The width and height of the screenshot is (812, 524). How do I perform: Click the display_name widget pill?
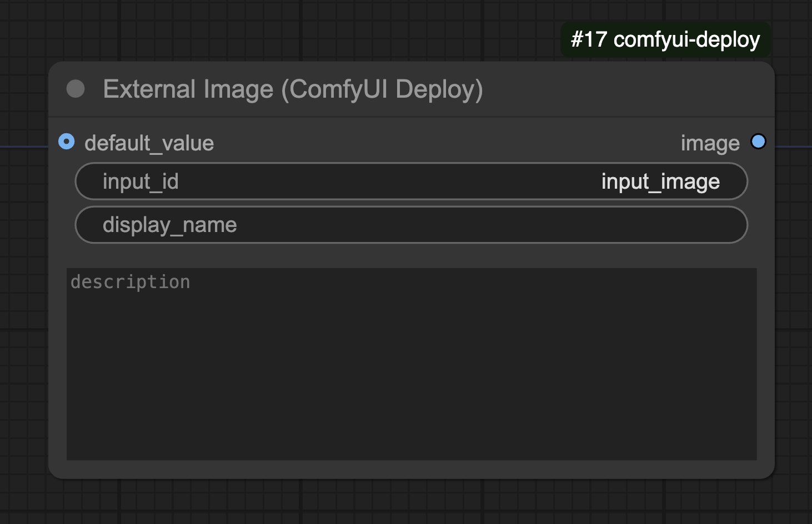point(411,224)
